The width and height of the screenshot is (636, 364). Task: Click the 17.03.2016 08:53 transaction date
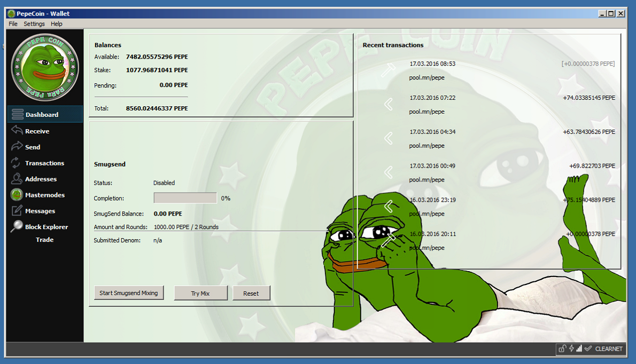coord(432,64)
